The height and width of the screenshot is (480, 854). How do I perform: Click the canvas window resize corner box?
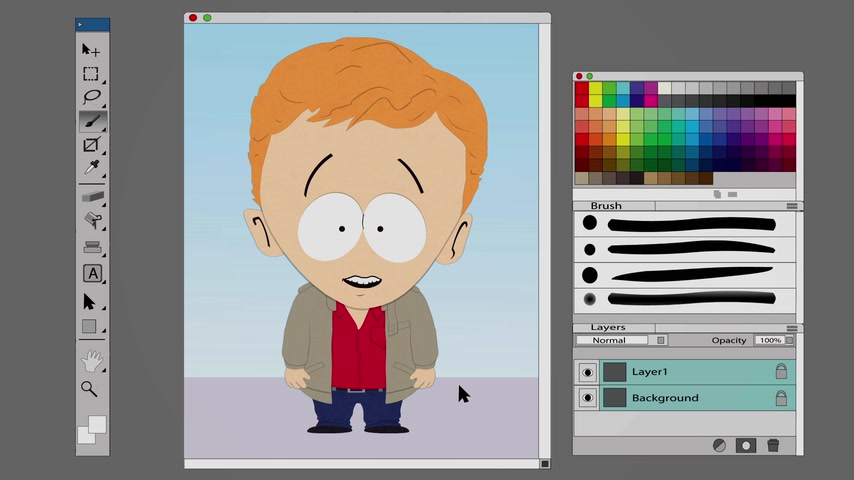pyautogui.click(x=545, y=464)
